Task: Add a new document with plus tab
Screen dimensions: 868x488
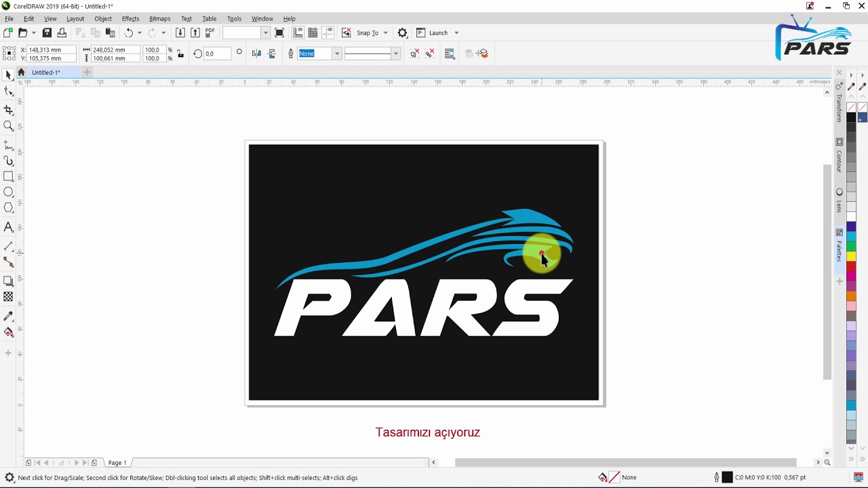Action: [x=87, y=73]
